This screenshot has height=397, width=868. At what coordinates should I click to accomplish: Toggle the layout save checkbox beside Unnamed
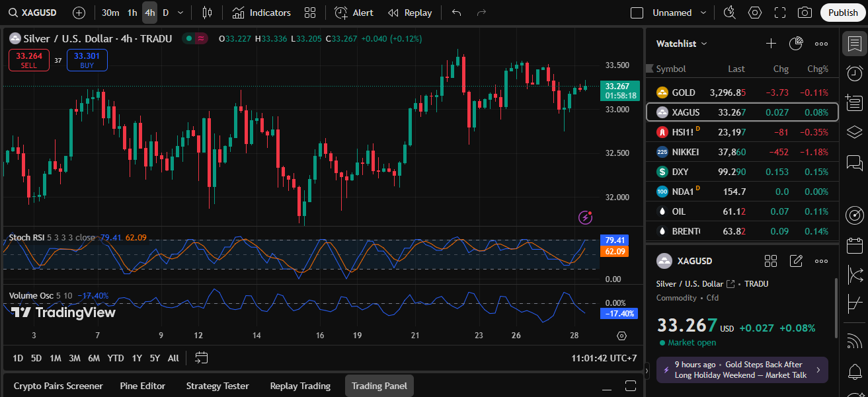pos(637,13)
